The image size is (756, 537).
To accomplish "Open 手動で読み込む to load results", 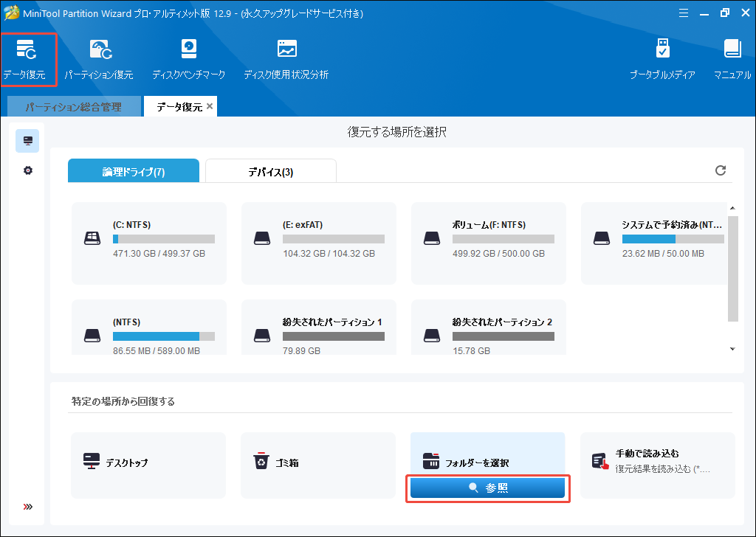I will [658, 465].
